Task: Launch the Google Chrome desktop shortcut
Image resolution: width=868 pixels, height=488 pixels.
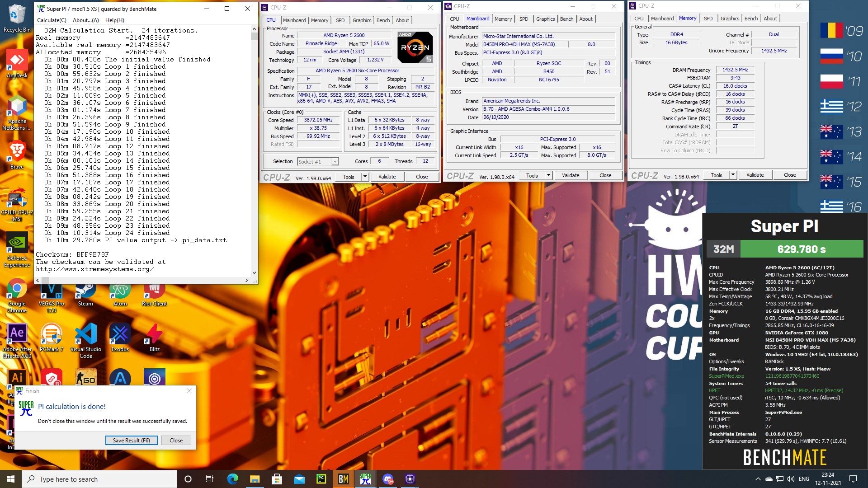Action: click(x=17, y=296)
